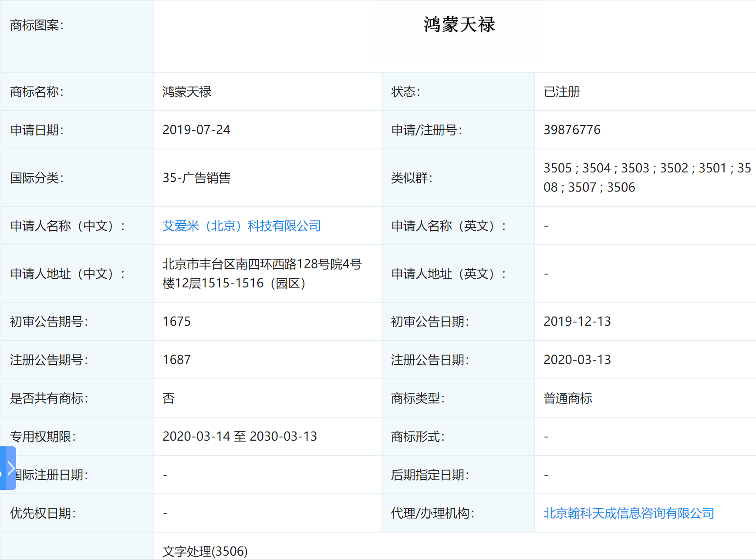Image resolution: width=756 pixels, height=560 pixels.
Task: Click the 注册公告期号 label
Action: pos(49,360)
